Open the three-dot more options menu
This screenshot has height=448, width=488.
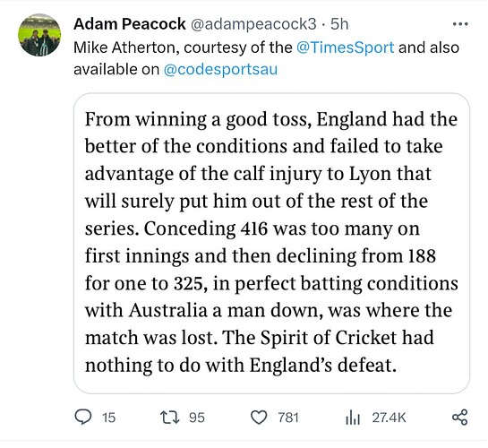tap(460, 24)
